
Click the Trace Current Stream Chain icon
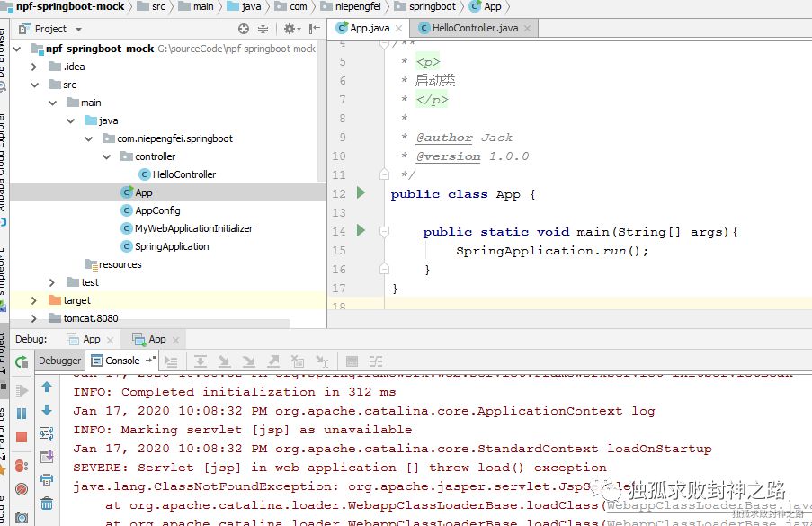coord(376,361)
